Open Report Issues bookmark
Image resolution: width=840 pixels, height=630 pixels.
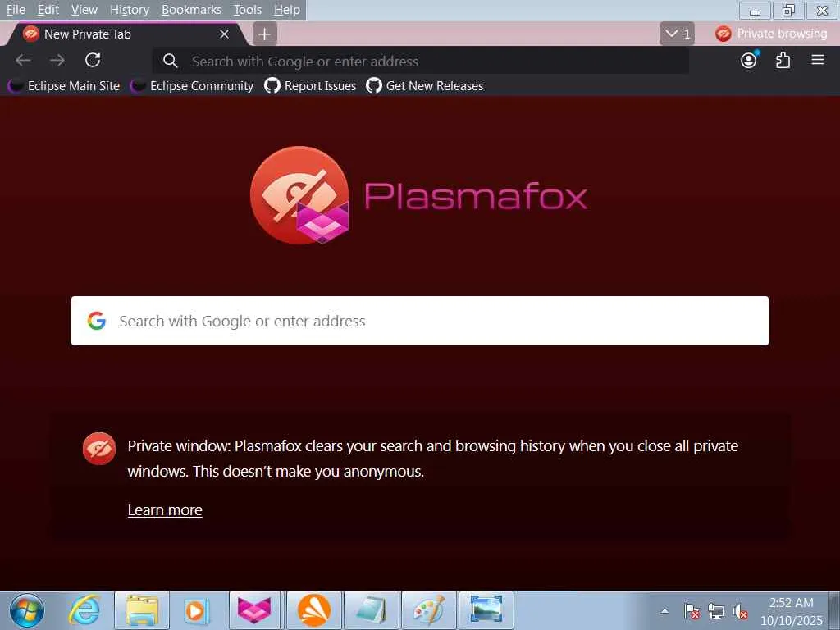[310, 85]
